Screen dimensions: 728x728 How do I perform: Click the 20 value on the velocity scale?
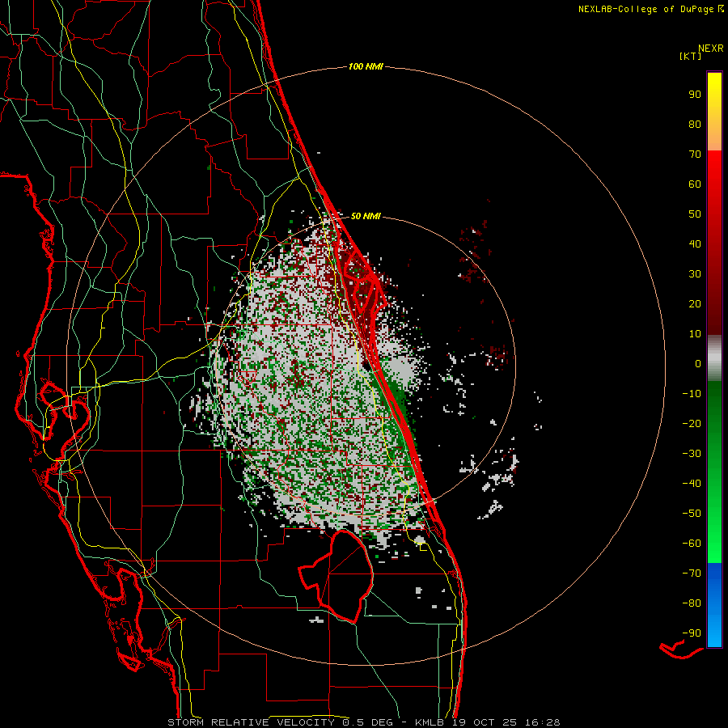695,303
